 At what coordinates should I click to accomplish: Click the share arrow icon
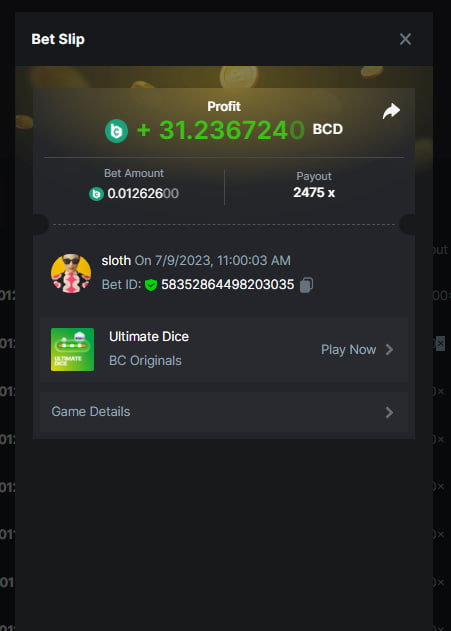391,111
